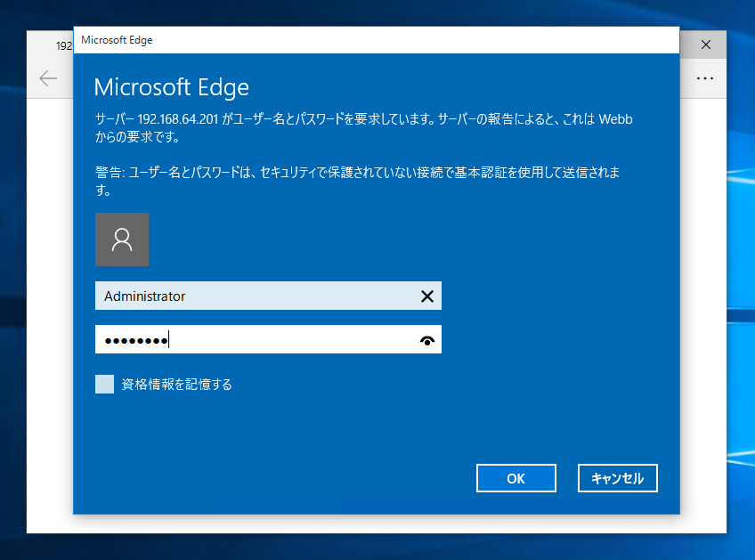Close the Edge browser window

tap(706, 45)
